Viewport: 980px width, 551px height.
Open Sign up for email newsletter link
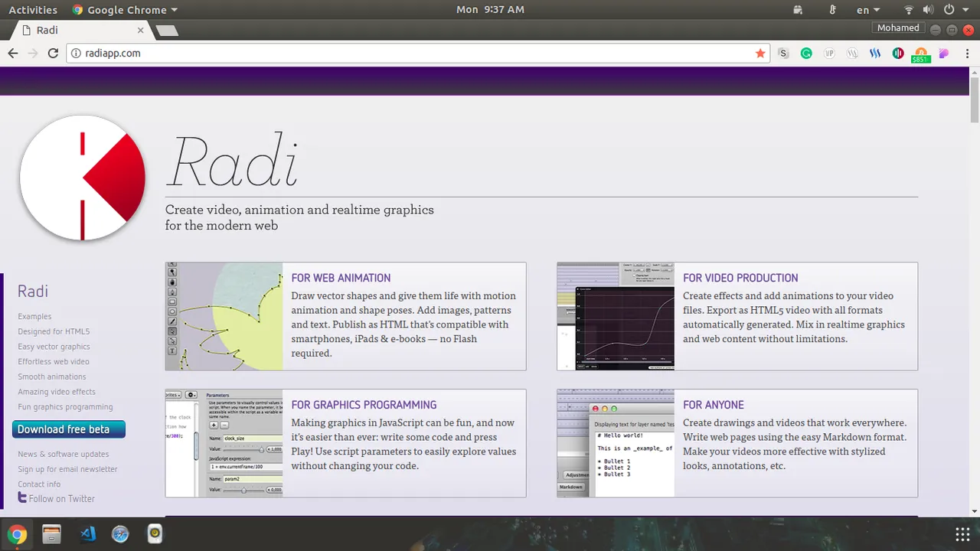(x=67, y=469)
